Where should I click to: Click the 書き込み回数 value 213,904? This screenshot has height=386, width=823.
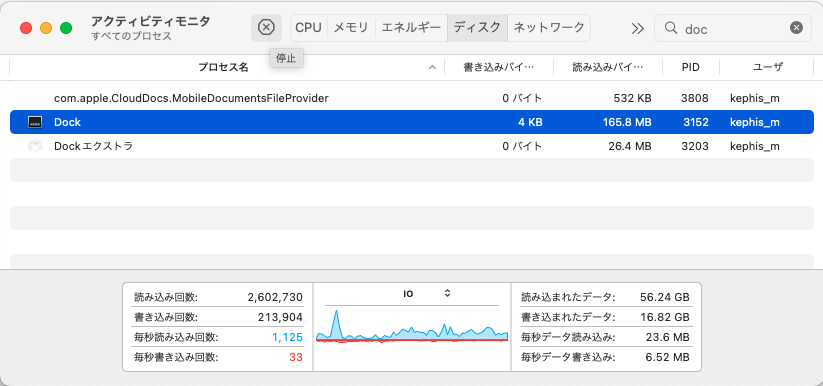tap(280, 317)
